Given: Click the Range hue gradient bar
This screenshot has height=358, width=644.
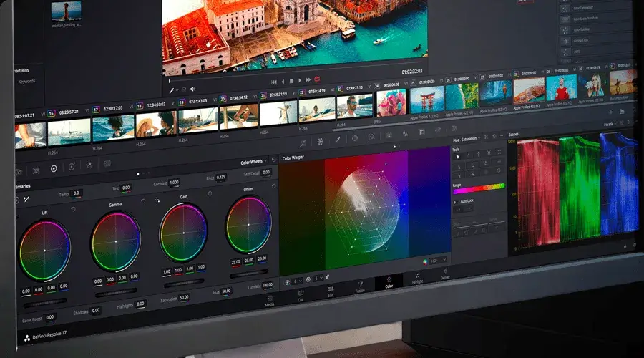Looking at the screenshot, I should (x=479, y=189).
